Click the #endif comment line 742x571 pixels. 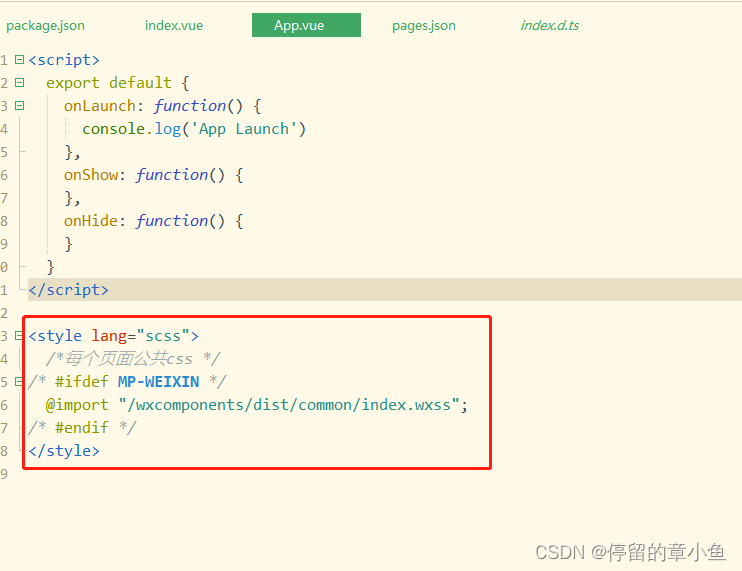click(82, 428)
